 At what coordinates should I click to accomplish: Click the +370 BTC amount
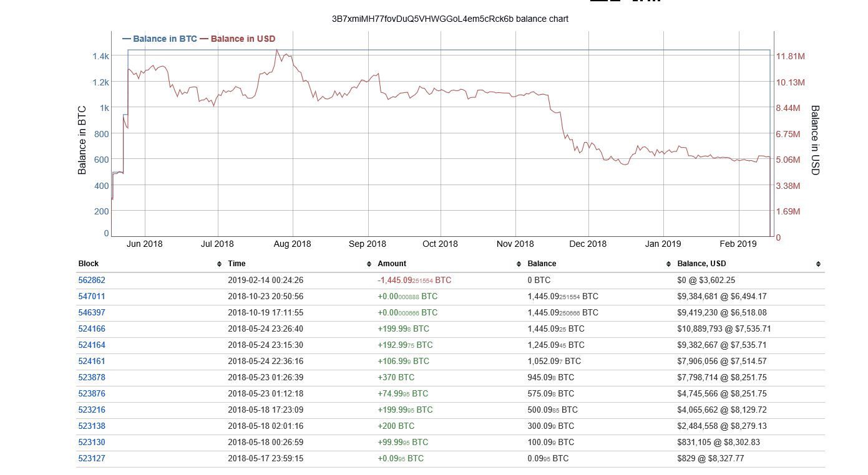(396, 378)
